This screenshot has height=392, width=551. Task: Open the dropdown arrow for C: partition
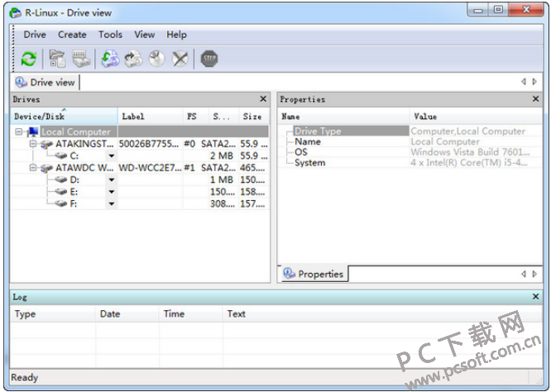click(112, 155)
